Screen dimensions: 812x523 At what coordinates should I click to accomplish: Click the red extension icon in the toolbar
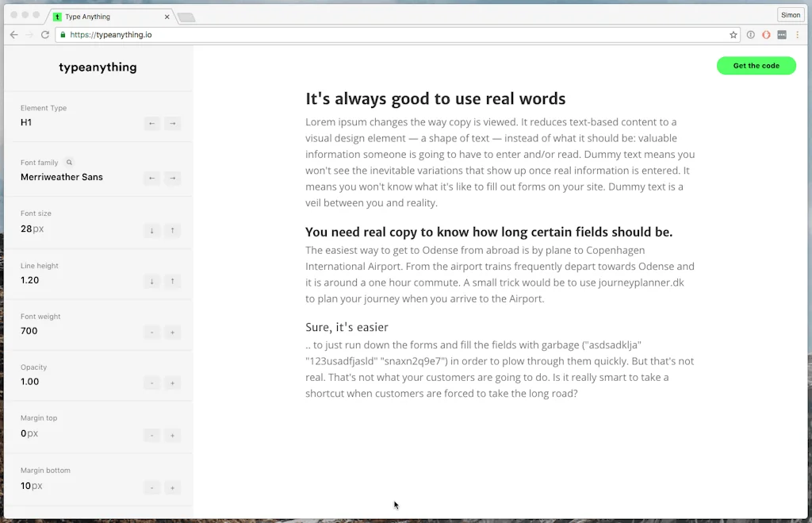click(765, 34)
